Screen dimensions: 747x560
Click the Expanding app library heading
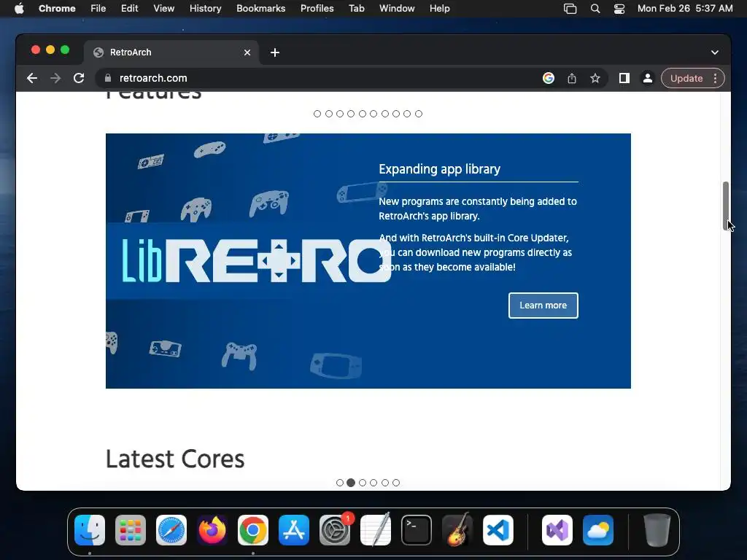(439, 169)
